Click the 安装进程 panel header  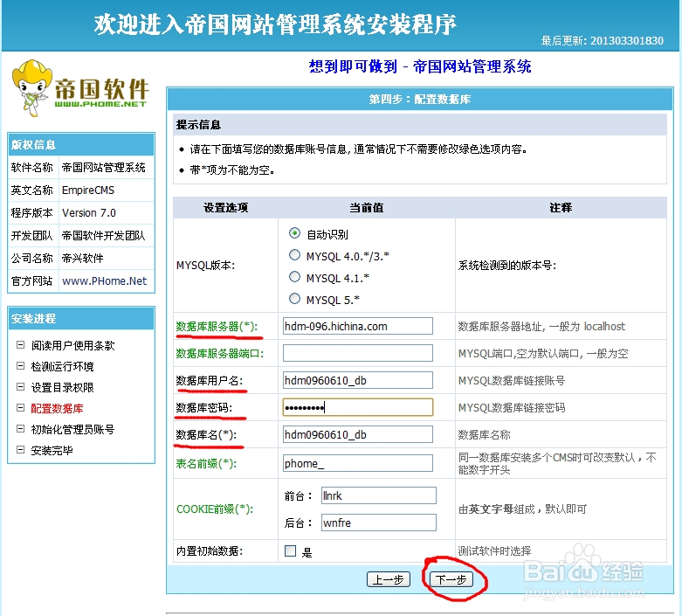(81, 319)
